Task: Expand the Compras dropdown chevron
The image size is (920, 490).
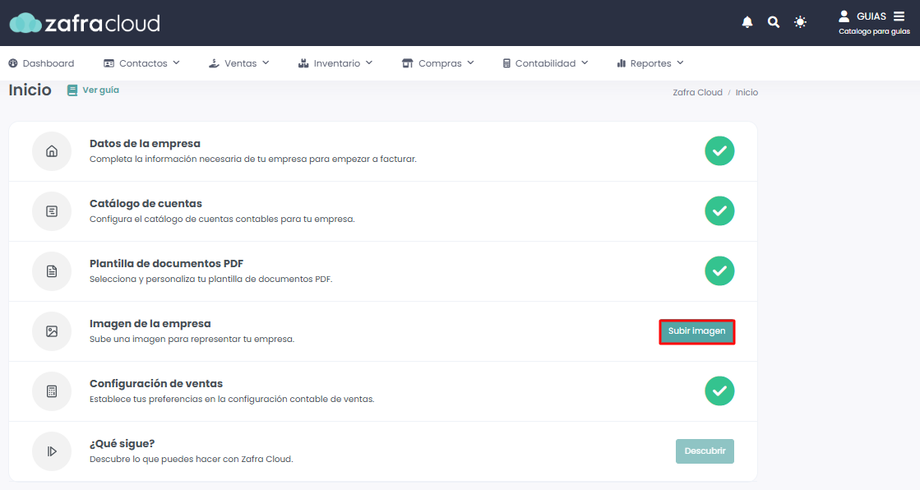Action: click(x=471, y=63)
